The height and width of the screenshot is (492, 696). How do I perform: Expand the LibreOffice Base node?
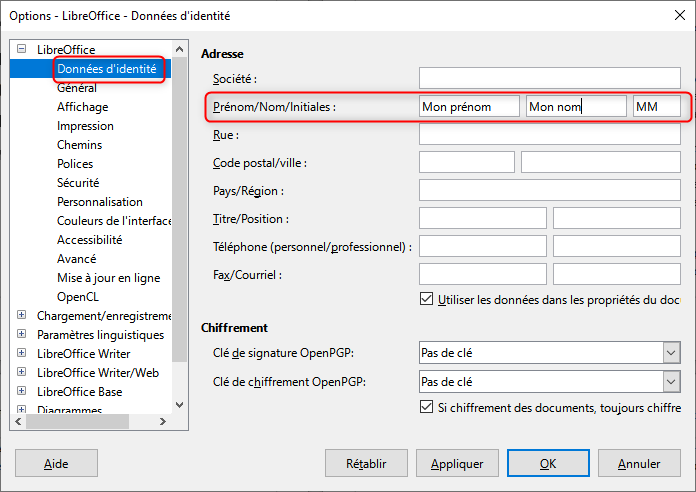click(x=22, y=392)
